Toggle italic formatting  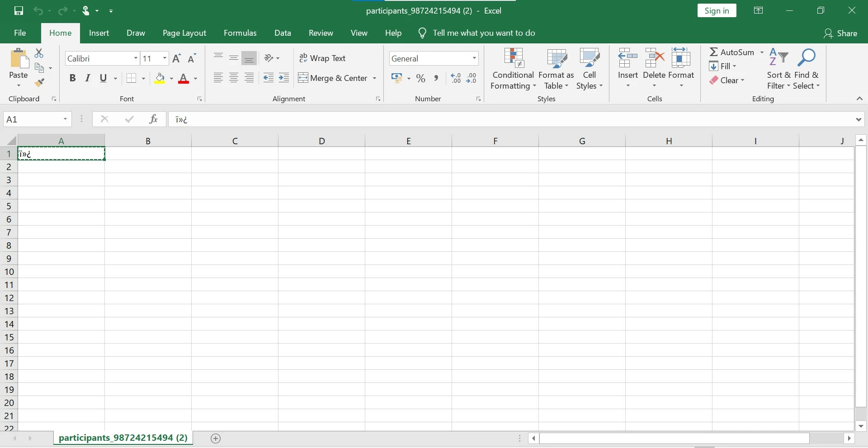(88, 78)
